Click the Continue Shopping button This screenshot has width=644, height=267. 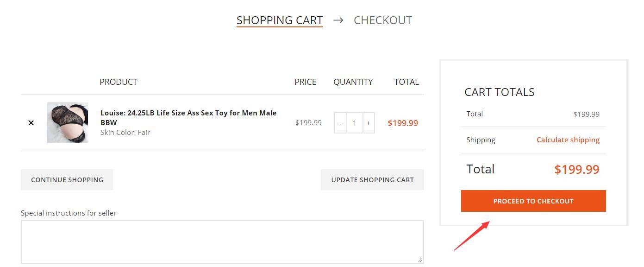(x=67, y=179)
